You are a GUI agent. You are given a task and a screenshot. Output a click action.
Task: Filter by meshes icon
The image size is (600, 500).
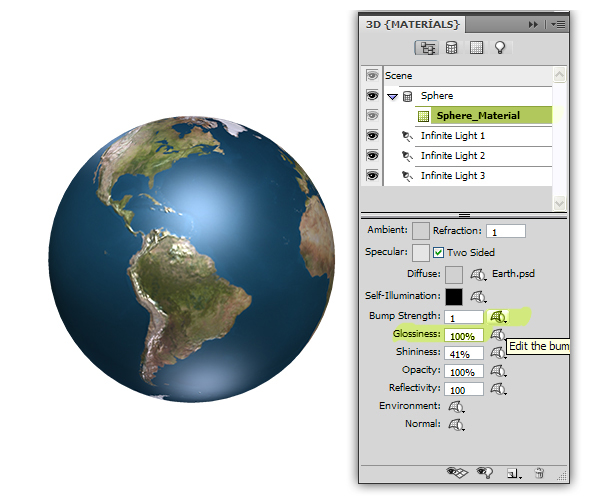[x=452, y=48]
